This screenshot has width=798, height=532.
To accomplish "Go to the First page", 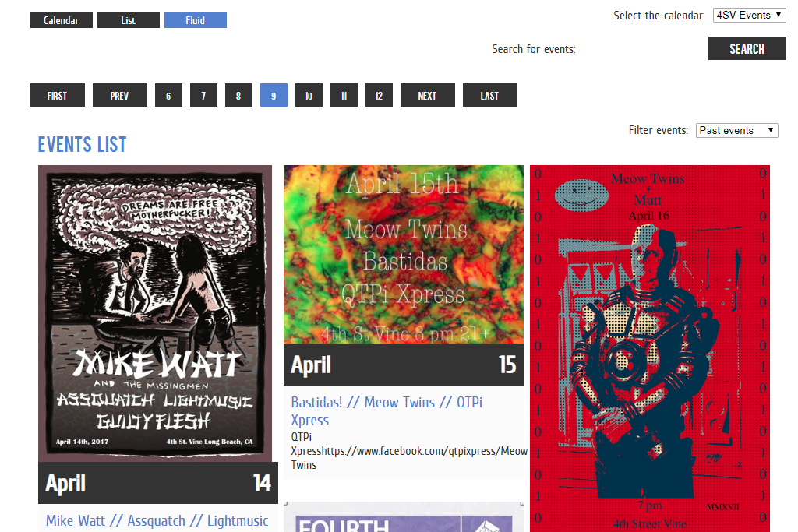I will point(58,95).
